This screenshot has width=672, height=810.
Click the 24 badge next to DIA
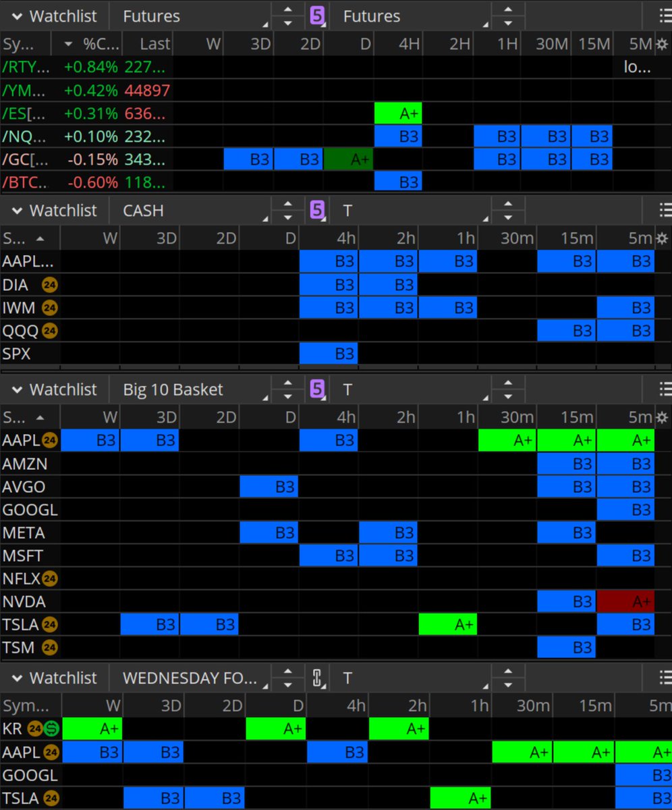point(49,285)
